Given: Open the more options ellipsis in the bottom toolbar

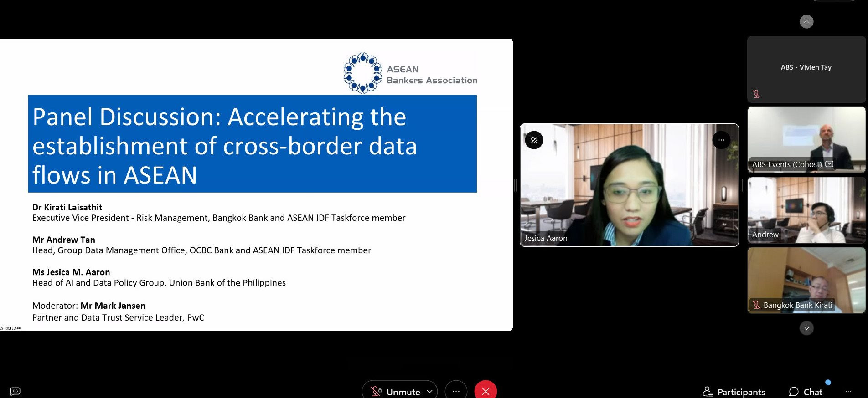Looking at the screenshot, I should pyautogui.click(x=456, y=391).
